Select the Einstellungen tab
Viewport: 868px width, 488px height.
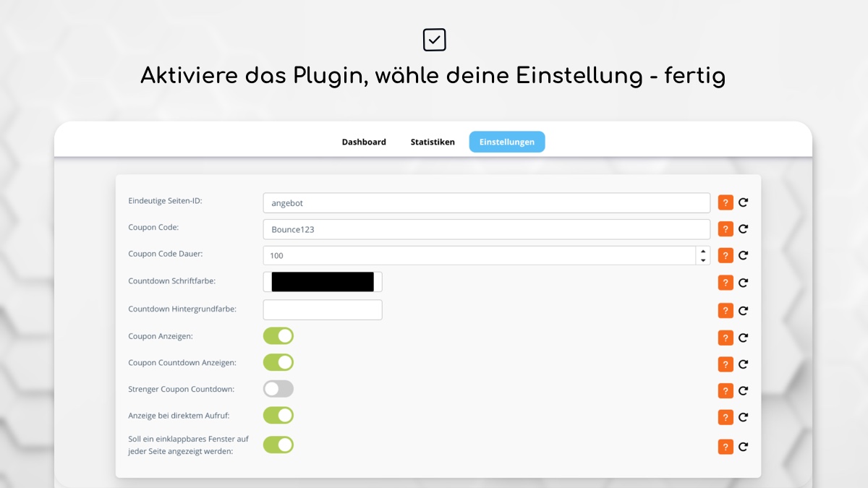click(507, 142)
